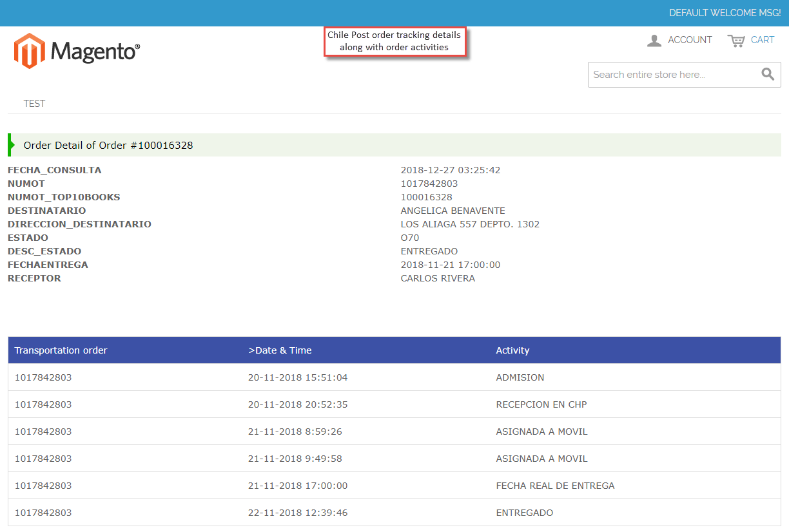Screen dimensions: 789x532
Task: Click the Magento logo
Action: click(75, 50)
